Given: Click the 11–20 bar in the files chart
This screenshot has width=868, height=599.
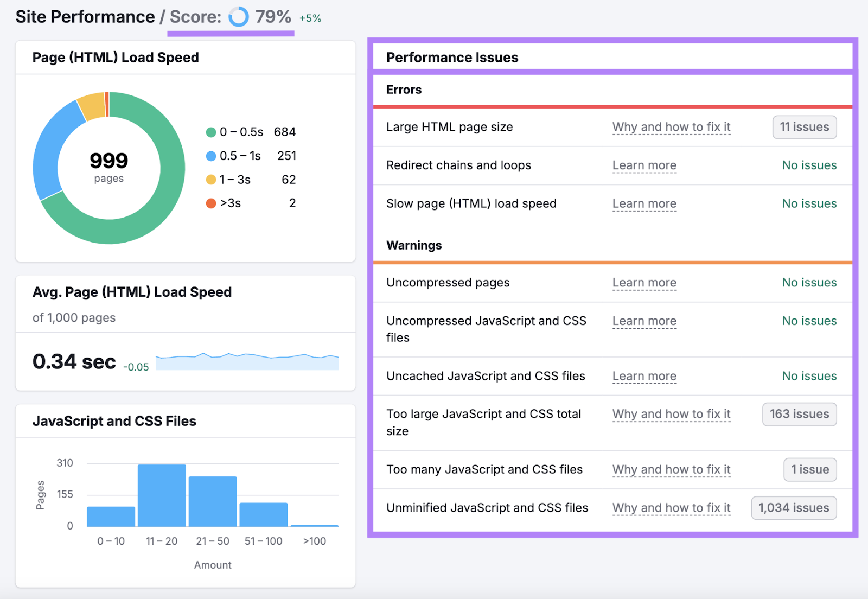Looking at the screenshot, I should click(x=161, y=494).
